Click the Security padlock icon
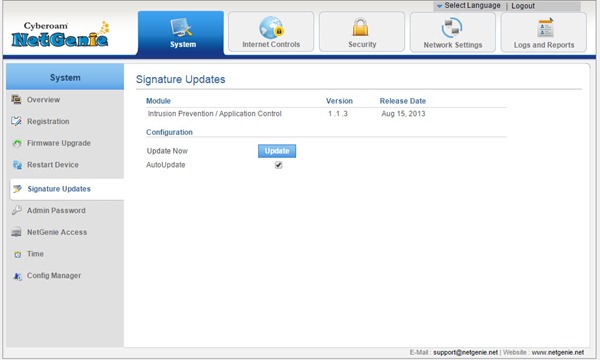The image size is (600, 360). click(360, 27)
